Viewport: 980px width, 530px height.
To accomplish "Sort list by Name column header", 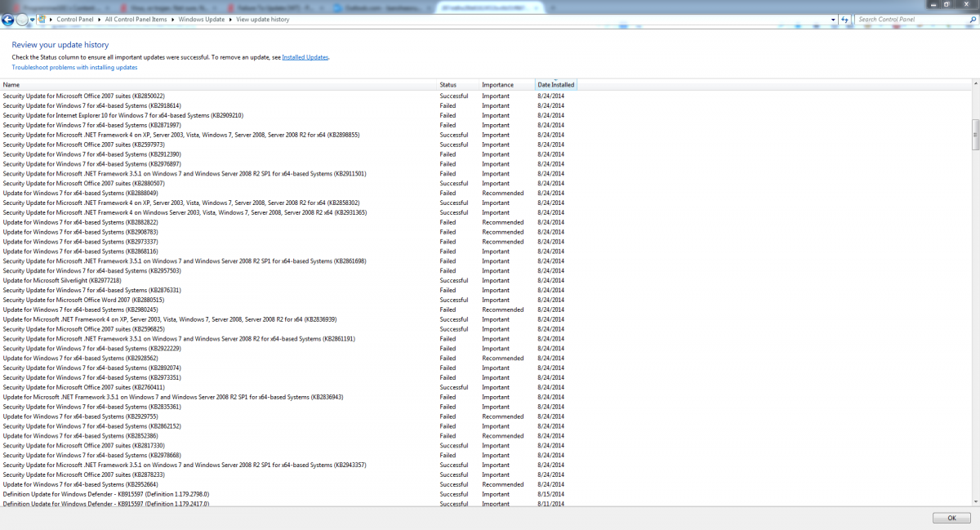I will pyautogui.click(x=219, y=85).
